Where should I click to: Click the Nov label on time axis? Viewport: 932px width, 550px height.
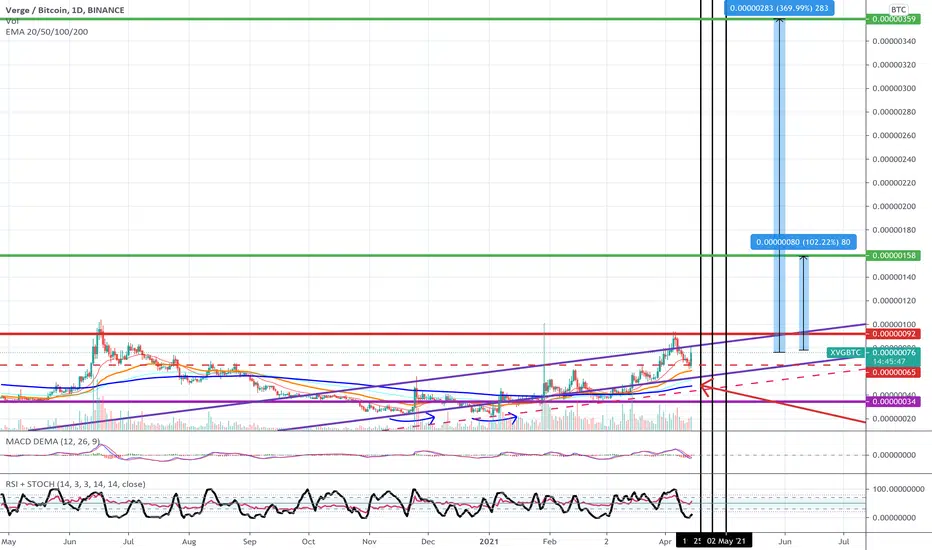[x=369, y=542]
